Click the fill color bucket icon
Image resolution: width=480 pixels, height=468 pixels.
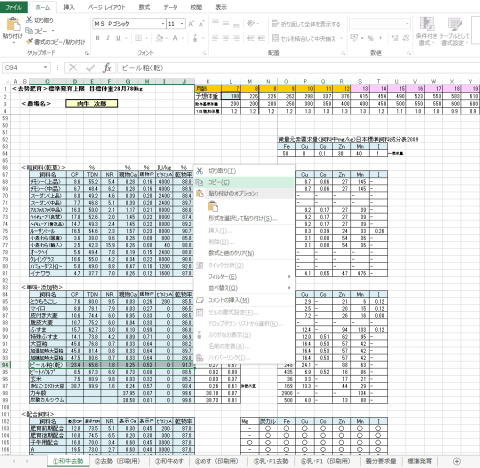[x=160, y=38]
